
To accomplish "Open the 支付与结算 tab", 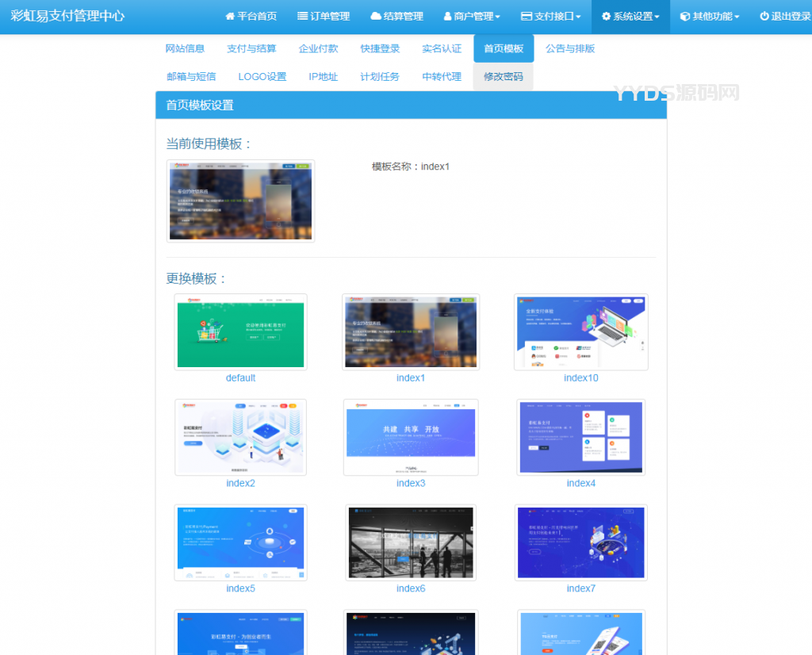I will point(251,48).
